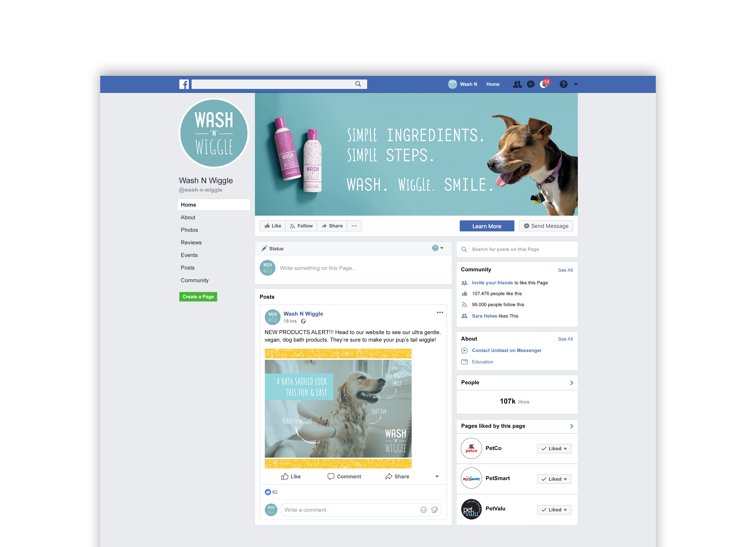Screen dimensions: 756x547
Task: Open the emoji smiley in comment box
Action: click(423, 510)
